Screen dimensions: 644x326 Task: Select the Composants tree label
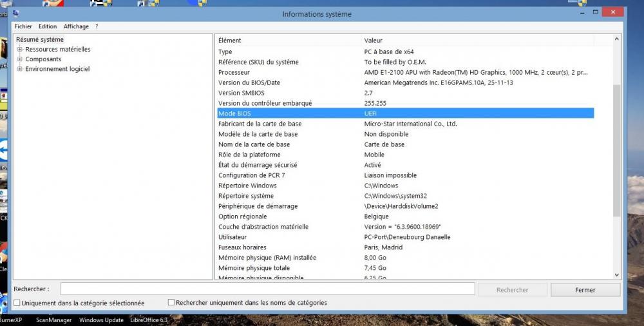(43, 59)
